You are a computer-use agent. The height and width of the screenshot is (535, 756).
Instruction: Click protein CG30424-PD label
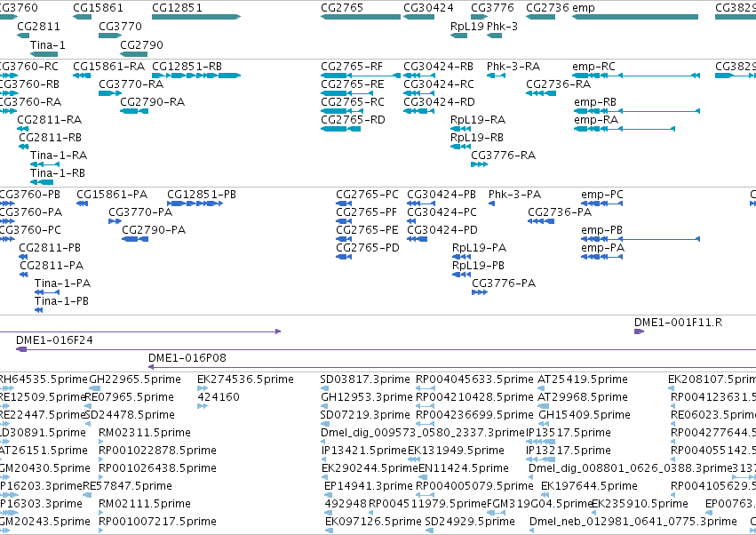442,230
